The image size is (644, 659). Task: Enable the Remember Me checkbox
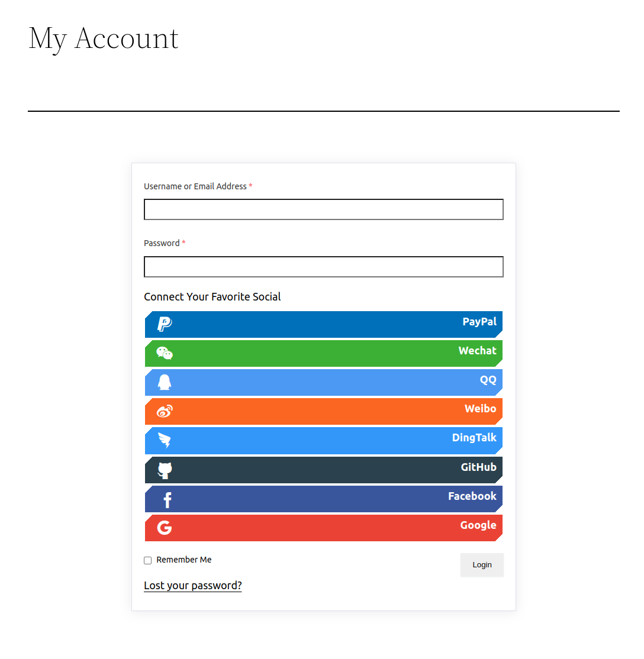[x=147, y=560]
